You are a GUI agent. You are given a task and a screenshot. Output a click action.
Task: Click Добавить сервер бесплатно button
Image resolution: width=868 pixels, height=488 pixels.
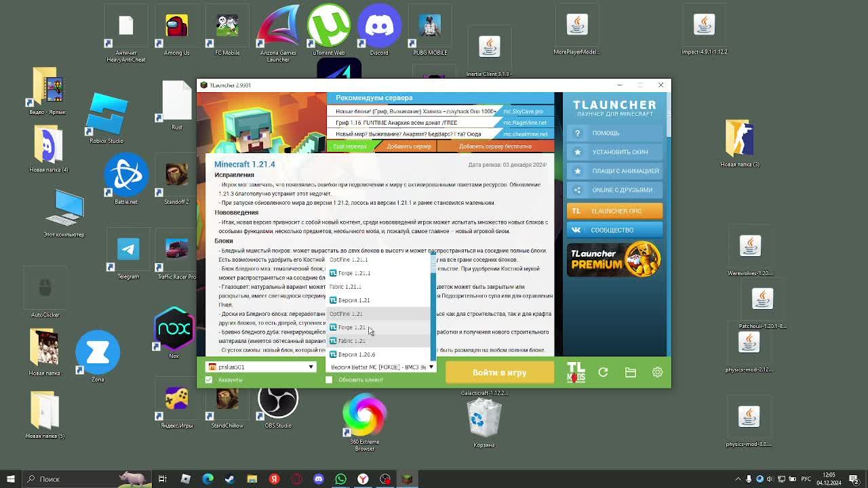click(x=495, y=146)
